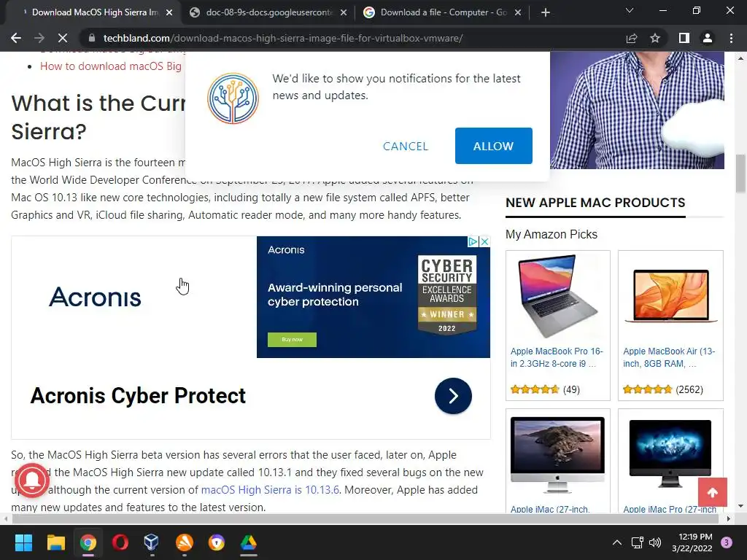This screenshot has height=560, width=747.
Task: Expand the tab search chevron
Action: [630, 11]
